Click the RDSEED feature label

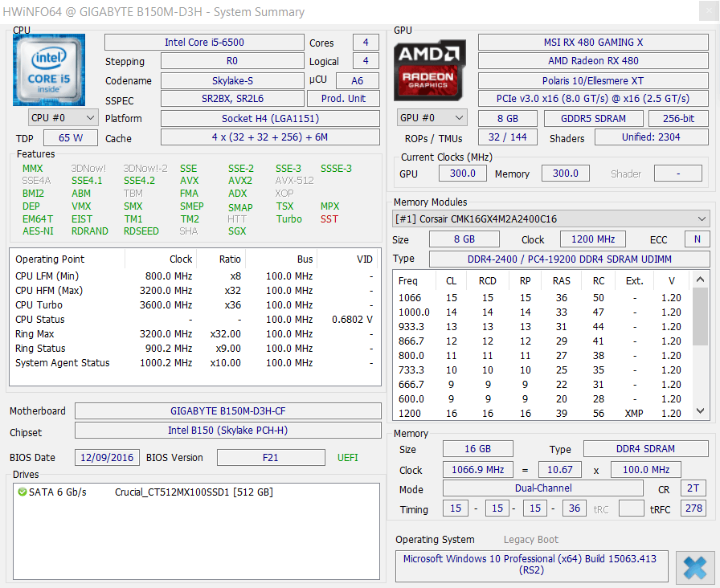[141, 231]
